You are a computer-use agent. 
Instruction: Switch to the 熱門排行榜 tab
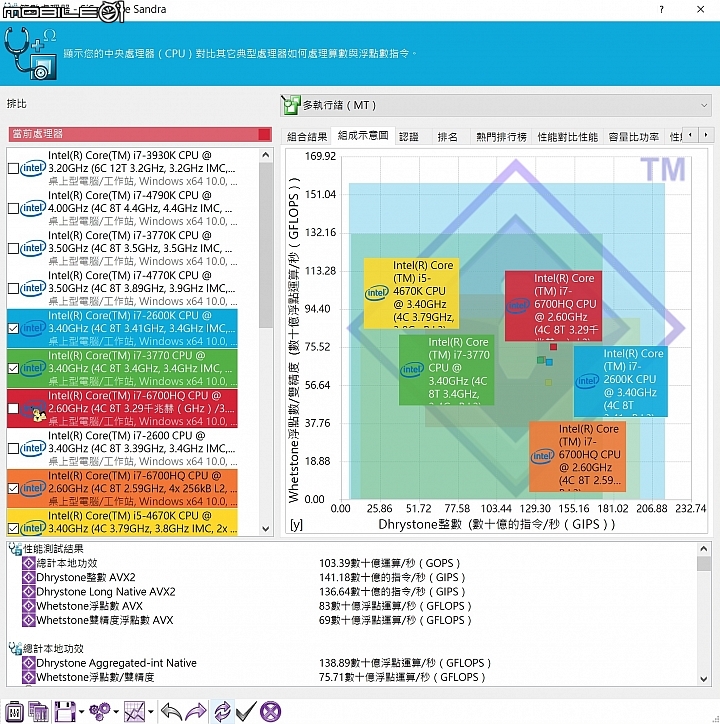(x=501, y=137)
